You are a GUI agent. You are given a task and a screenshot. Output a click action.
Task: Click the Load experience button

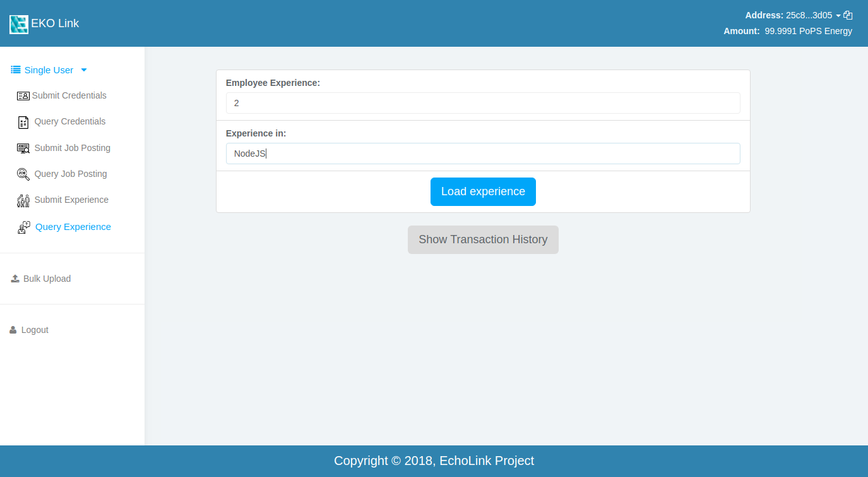click(x=483, y=191)
